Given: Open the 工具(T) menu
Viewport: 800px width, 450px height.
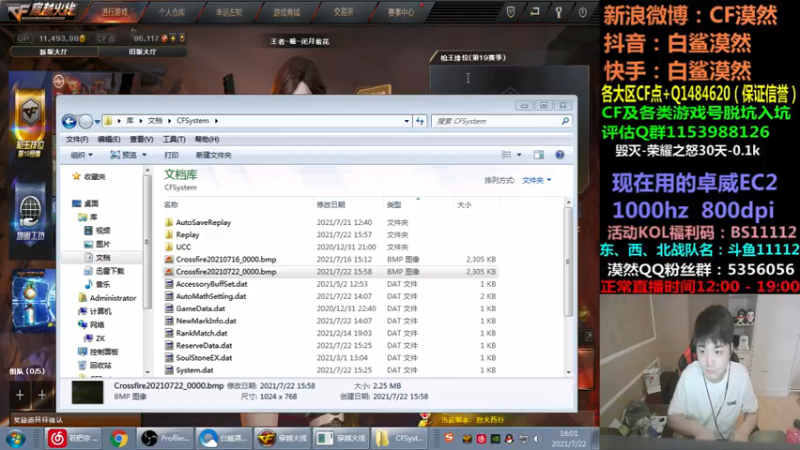Looking at the screenshot, I should [174, 139].
